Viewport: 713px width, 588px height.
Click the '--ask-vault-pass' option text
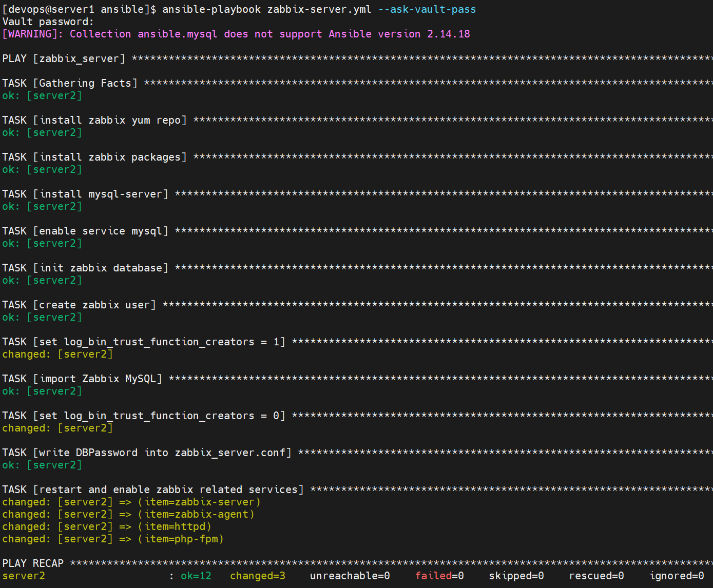427,9
